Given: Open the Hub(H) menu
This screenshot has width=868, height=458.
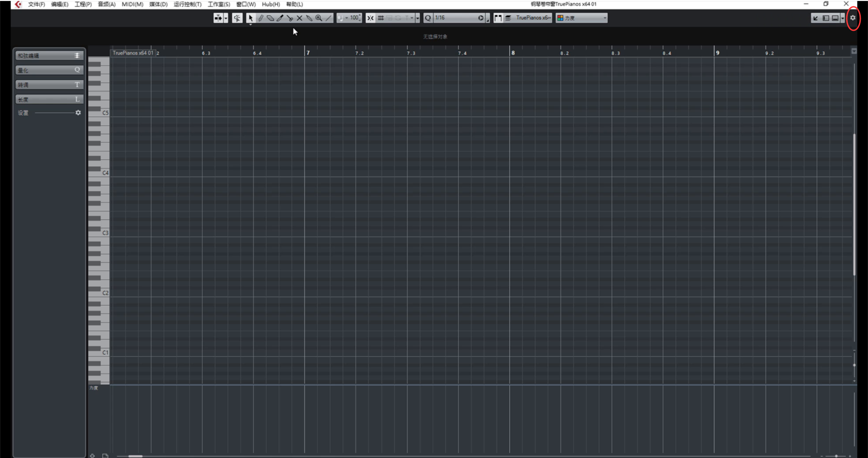Looking at the screenshot, I should [x=271, y=4].
